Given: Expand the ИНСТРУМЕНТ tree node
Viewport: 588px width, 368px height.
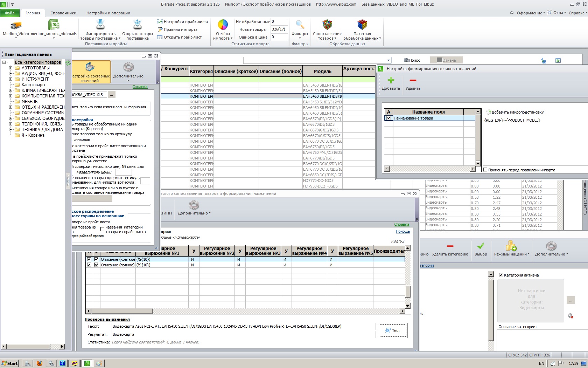Looking at the screenshot, I should pyautogui.click(x=10, y=79).
